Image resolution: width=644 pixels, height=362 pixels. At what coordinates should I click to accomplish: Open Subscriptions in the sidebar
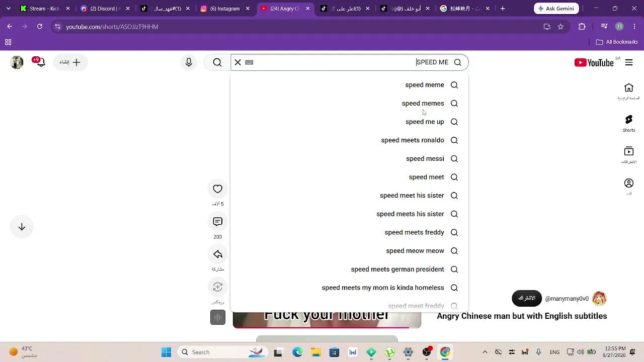pos(629,155)
